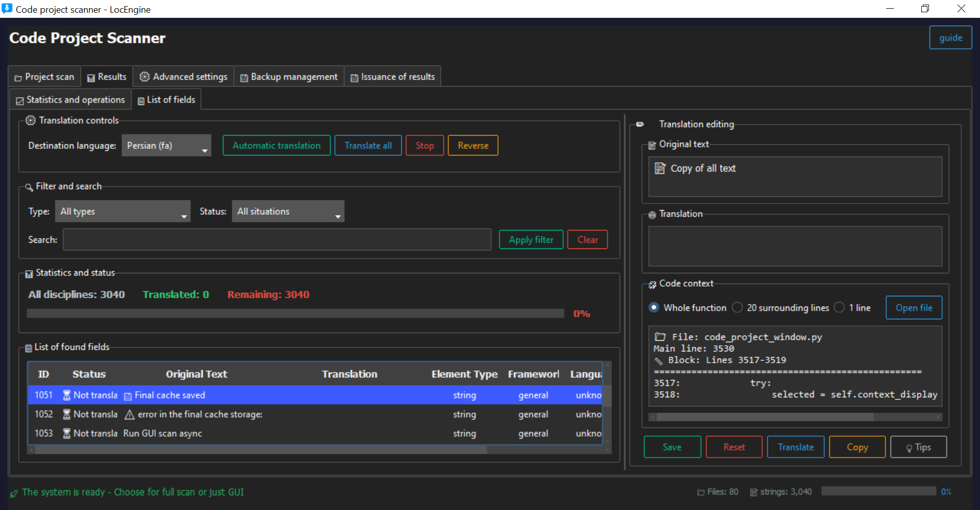Select the 'Whole function' radio button
The image size is (980, 510).
[x=654, y=308]
